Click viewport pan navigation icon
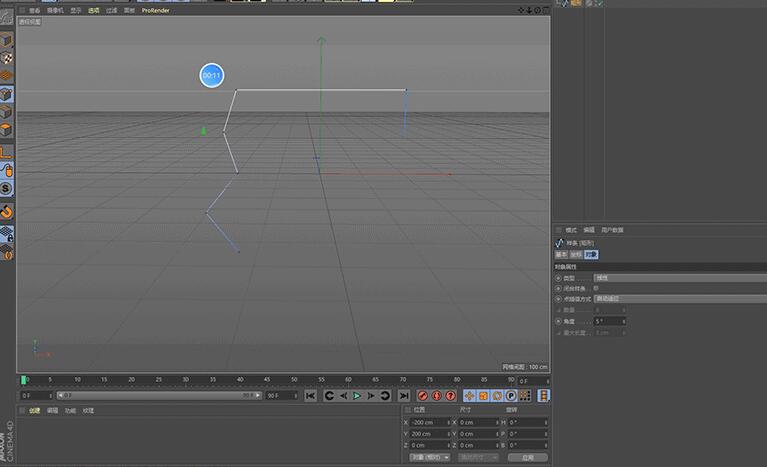Image resolution: width=767 pixels, height=467 pixels. 521,10
